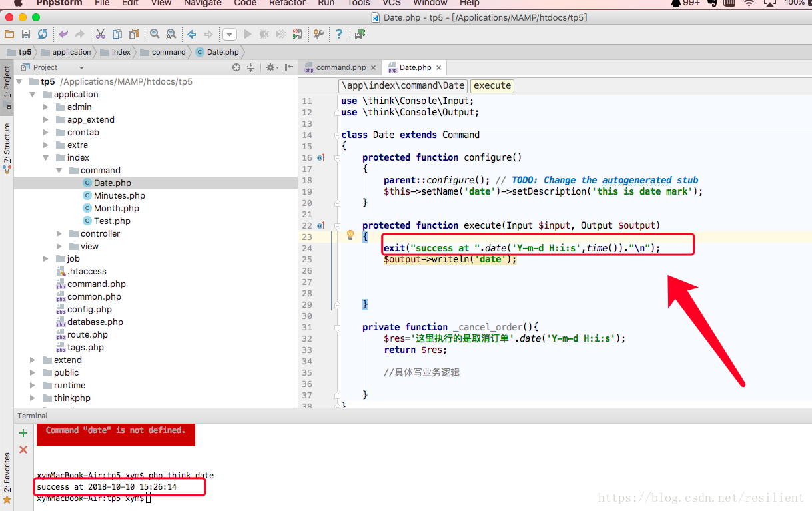Collapse the application folder
Image resolution: width=812 pixels, height=511 pixels.
[33, 94]
